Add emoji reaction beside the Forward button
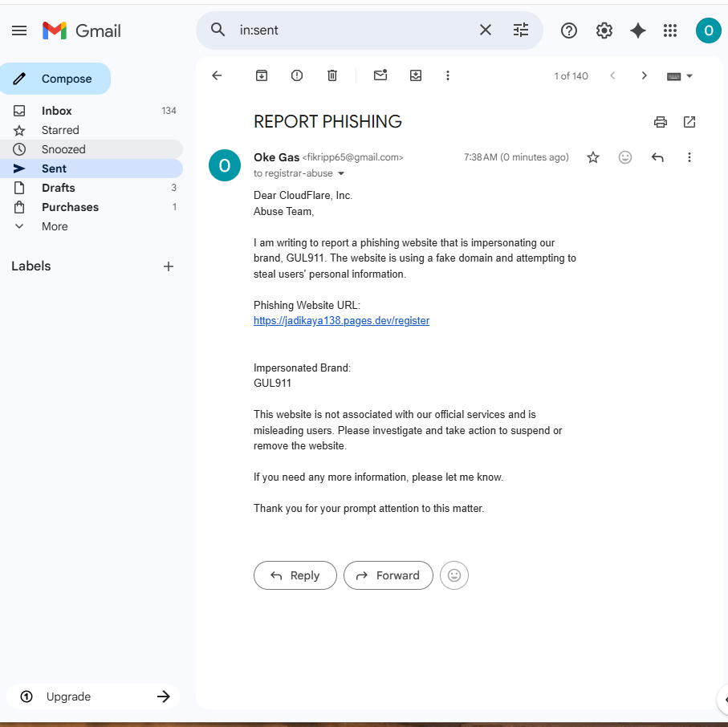Screen dimensions: 728x727 tap(454, 575)
